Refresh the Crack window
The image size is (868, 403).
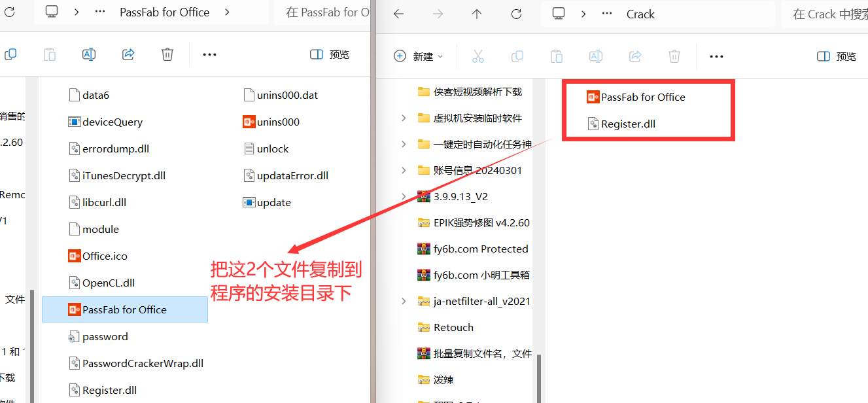click(x=516, y=14)
